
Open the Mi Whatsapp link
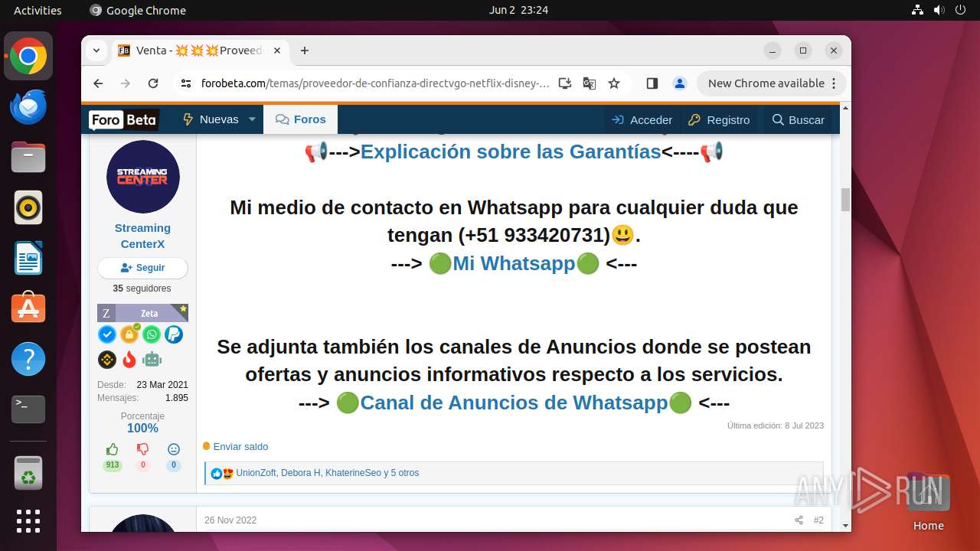click(x=514, y=263)
